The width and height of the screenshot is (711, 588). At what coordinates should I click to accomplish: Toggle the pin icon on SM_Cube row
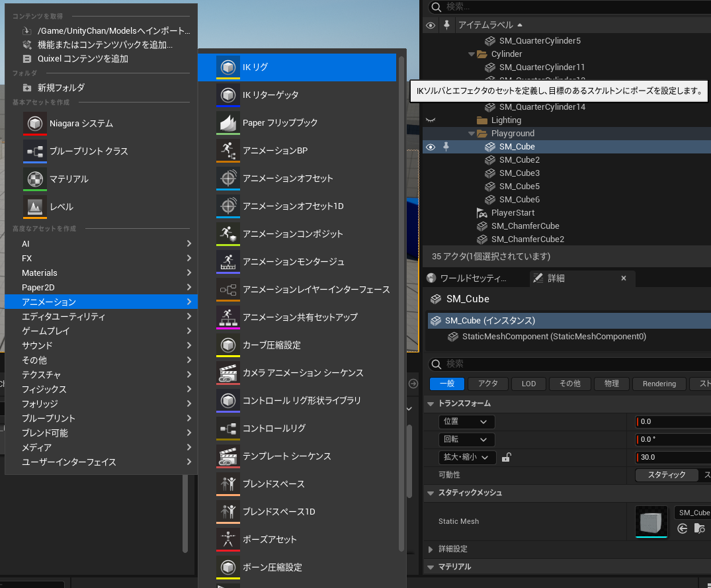pos(446,146)
